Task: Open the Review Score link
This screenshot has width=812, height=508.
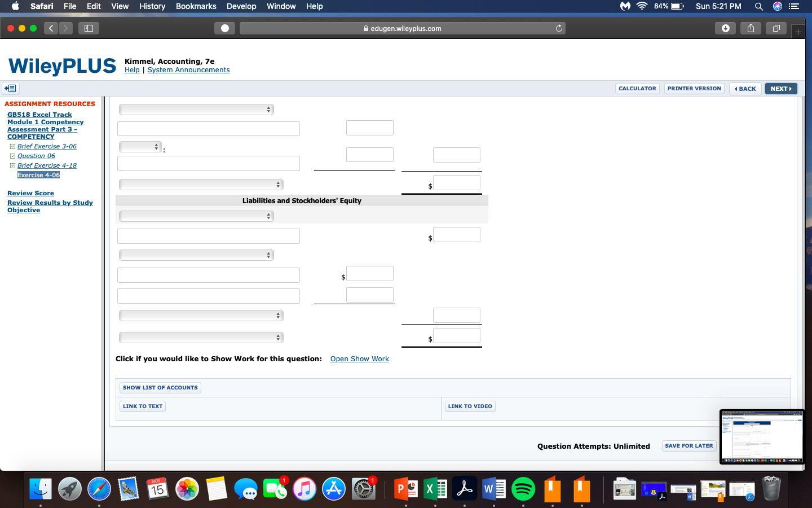Action: click(30, 193)
